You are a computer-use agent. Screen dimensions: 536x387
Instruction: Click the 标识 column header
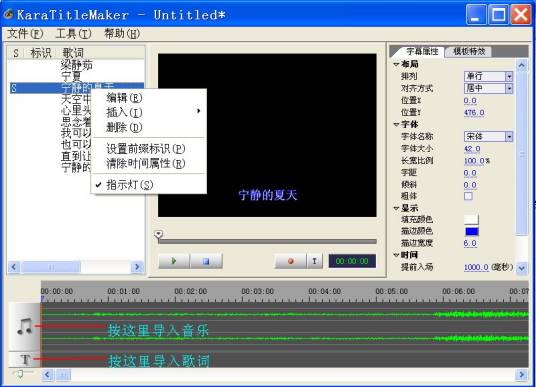(x=41, y=53)
